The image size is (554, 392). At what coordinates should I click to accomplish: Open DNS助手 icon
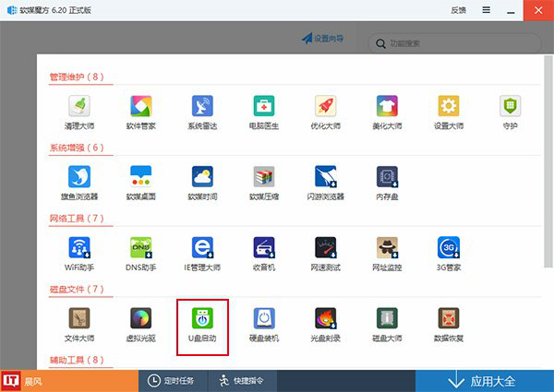tap(140, 247)
